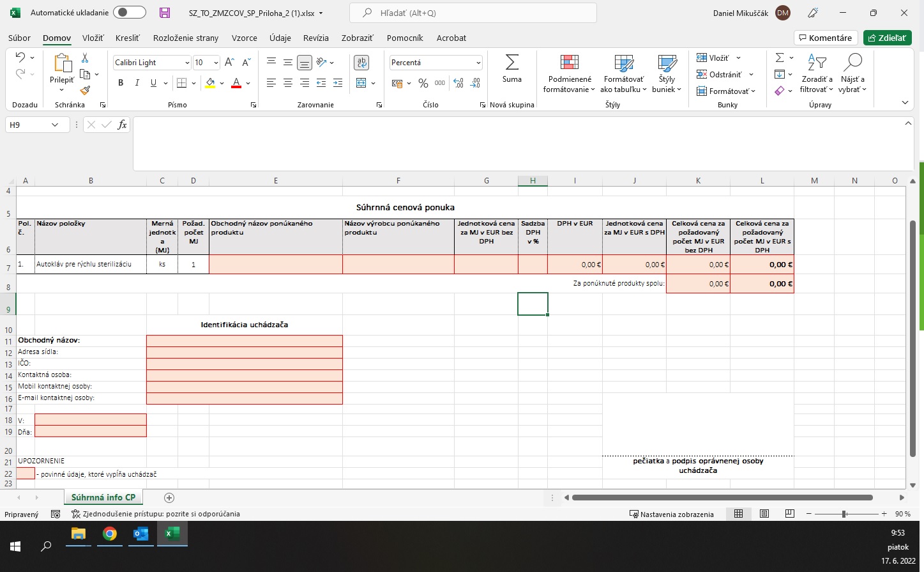Click the Merge and center cells icon
Image resolution: width=924 pixels, height=572 pixels.
coord(361,83)
